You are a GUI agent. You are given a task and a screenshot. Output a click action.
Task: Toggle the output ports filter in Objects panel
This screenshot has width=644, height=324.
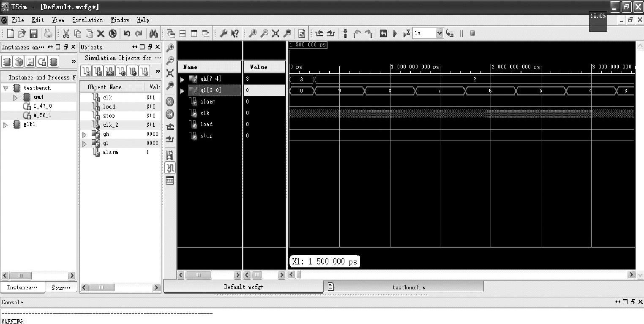coord(97,71)
